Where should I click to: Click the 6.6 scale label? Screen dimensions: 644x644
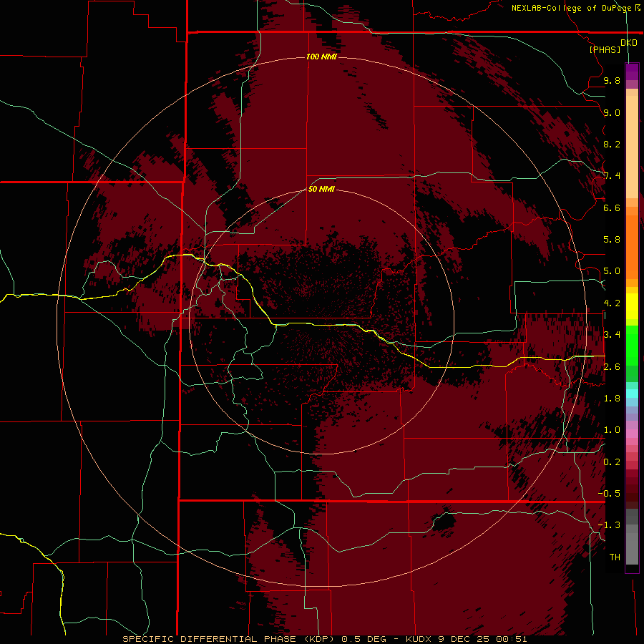pyautogui.click(x=612, y=208)
